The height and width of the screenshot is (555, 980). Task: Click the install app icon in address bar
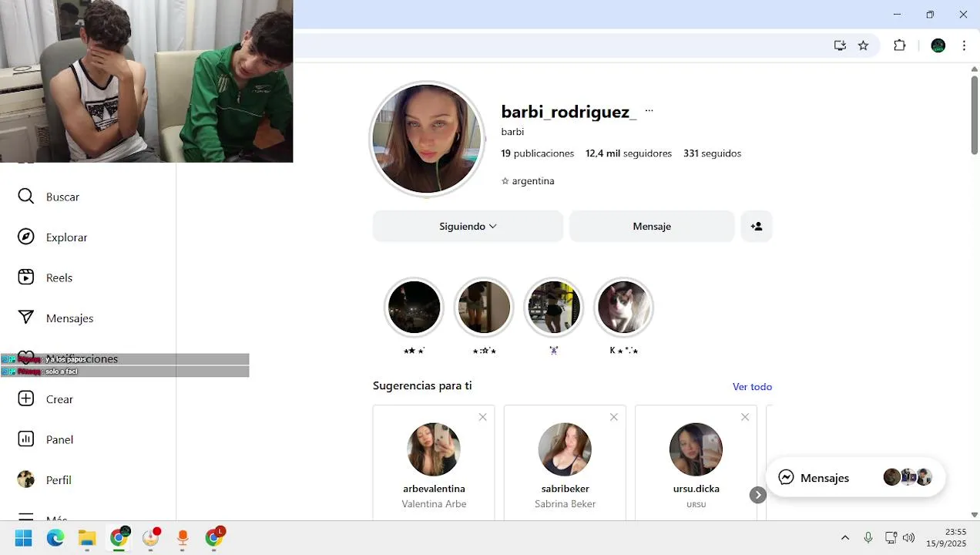tap(840, 45)
